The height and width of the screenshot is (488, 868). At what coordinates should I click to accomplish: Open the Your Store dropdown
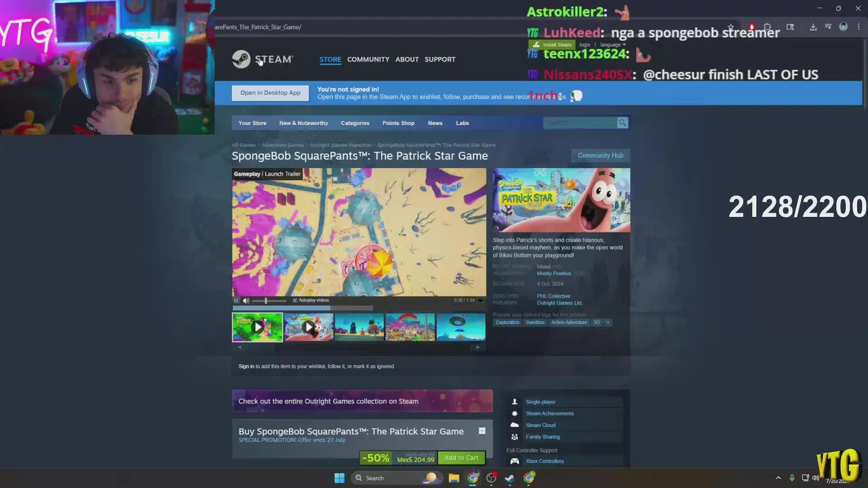(x=252, y=123)
